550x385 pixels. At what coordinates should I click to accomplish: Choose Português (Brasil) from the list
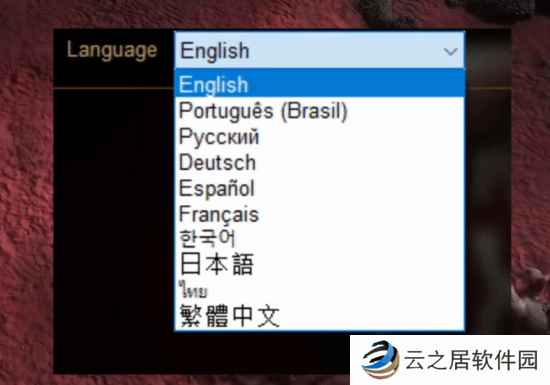[320, 110]
